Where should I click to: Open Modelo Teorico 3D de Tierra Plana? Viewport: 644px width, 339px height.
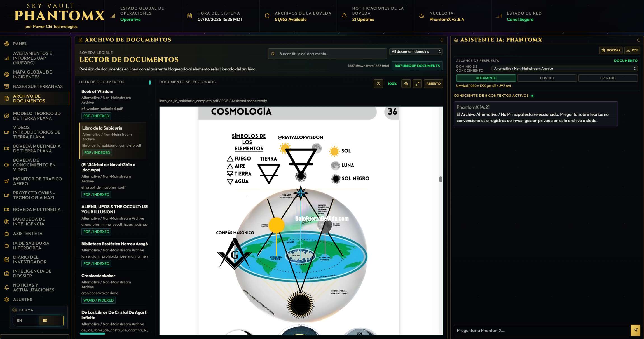[x=35, y=116]
